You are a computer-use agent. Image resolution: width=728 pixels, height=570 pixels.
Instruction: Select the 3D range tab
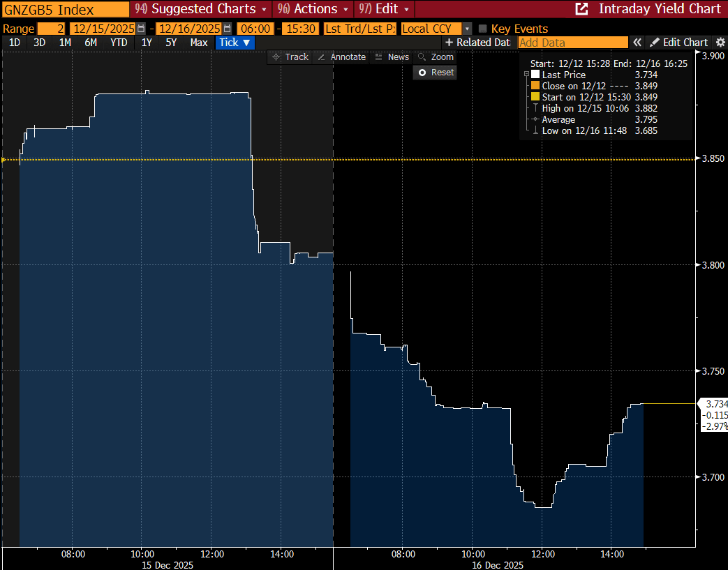click(x=40, y=43)
